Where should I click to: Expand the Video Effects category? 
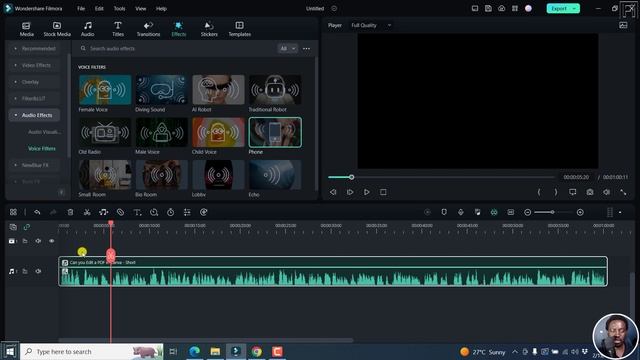coord(35,65)
